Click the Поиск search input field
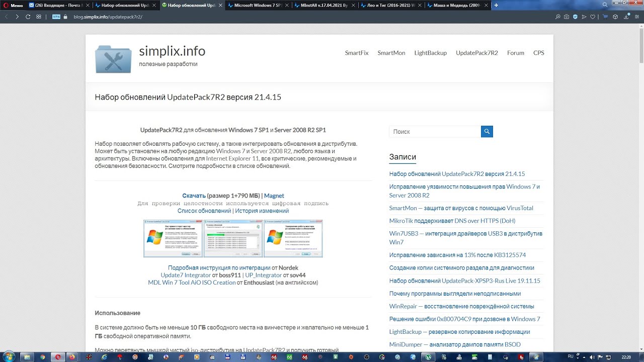Screen dimensions: 644x362 click(x=435, y=131)
